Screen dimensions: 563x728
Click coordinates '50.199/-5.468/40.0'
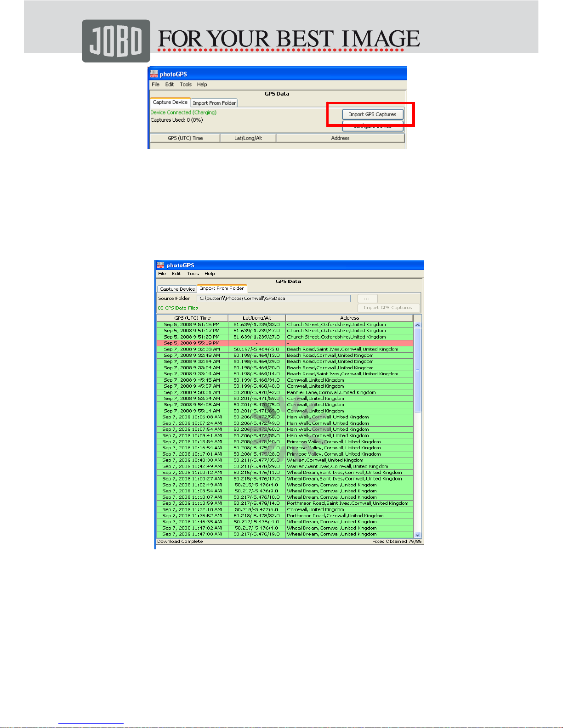[256, 386]
